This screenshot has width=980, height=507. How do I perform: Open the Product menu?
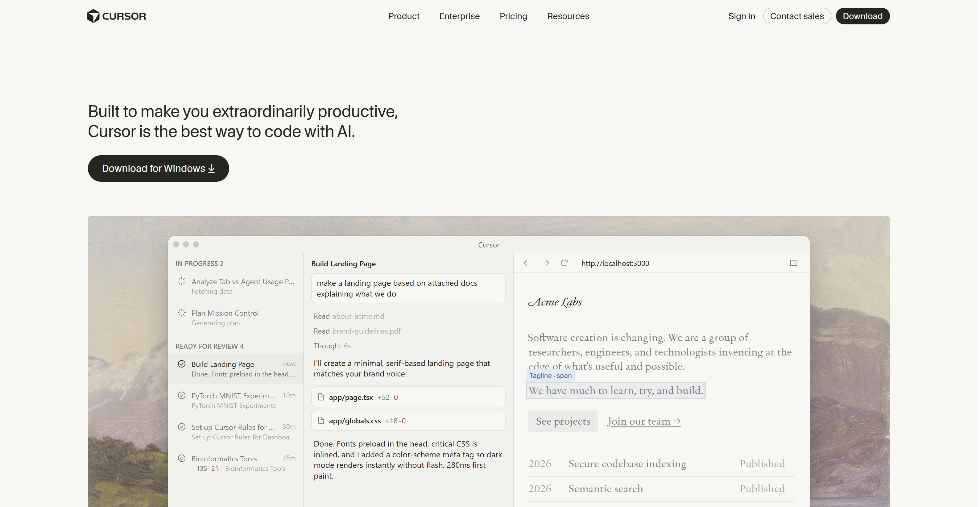coord(404,16)
